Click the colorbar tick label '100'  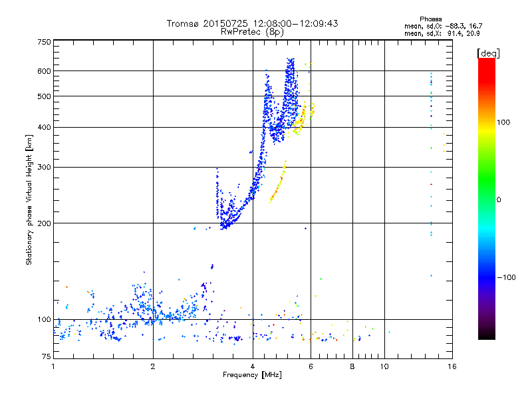tap(503, 122)
